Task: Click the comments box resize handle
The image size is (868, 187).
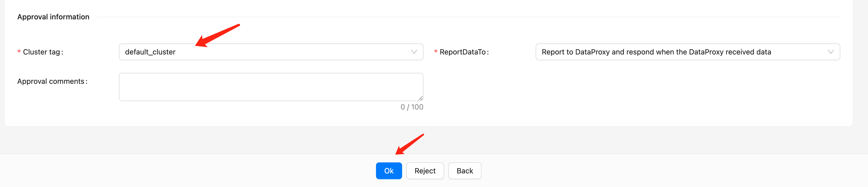Action: point(420,98)
